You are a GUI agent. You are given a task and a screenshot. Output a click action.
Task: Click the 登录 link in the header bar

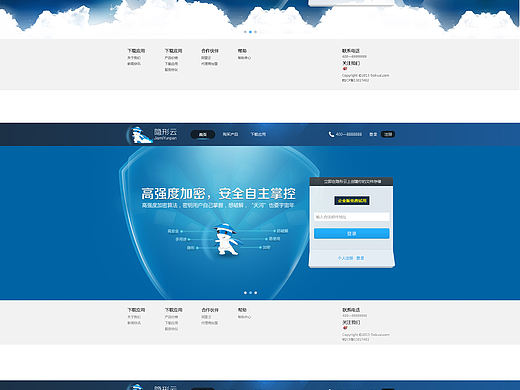(x=373, y=134)
